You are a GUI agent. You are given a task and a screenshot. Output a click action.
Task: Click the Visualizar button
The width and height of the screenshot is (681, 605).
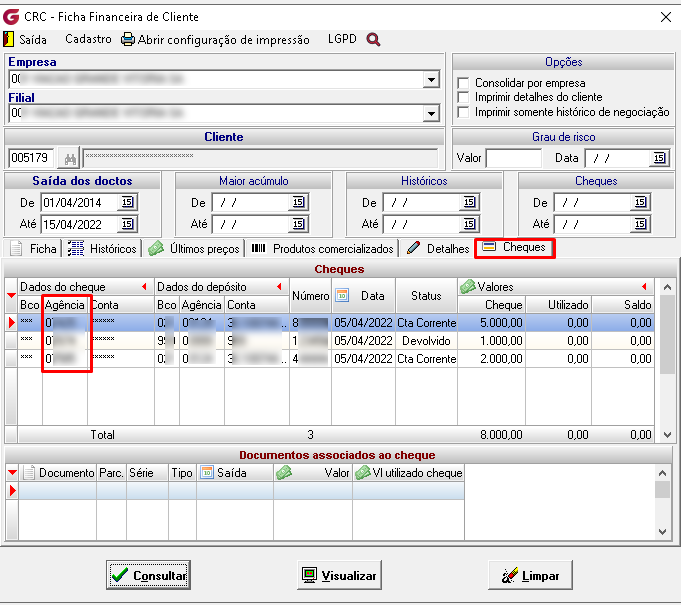click(339, 575)
